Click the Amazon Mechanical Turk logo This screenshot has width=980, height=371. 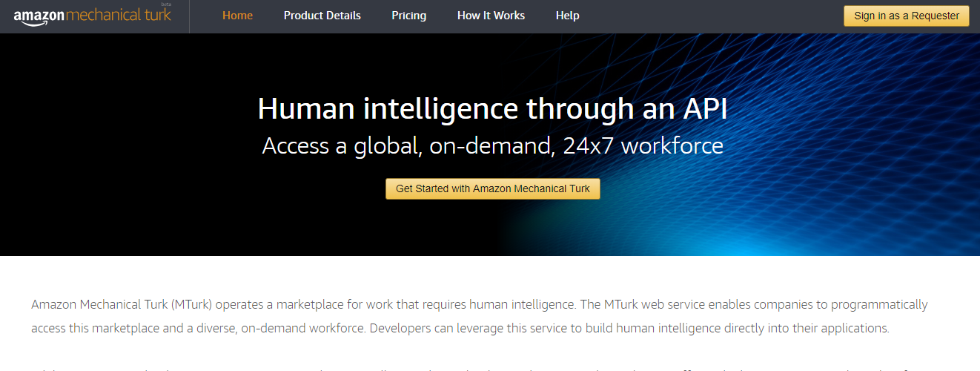coord(92,16)
